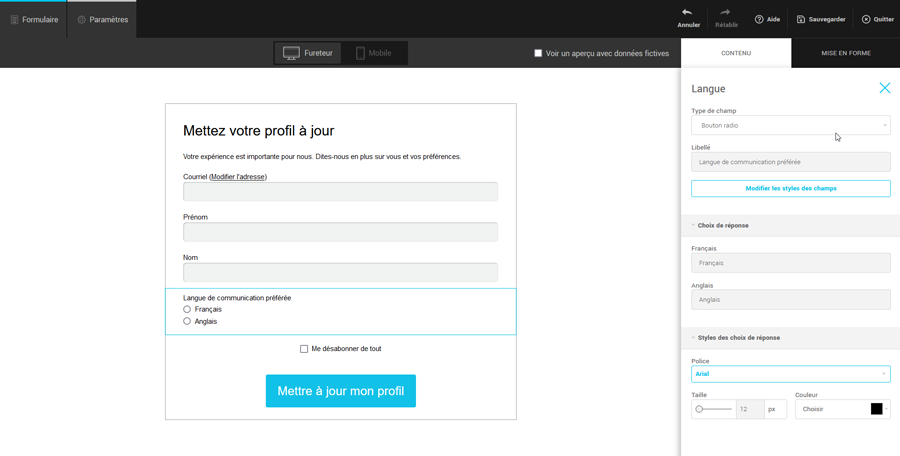The width and height of the screenshot is (900, 456).
Task: Click the black color swatch
Action: pos(876,409)
